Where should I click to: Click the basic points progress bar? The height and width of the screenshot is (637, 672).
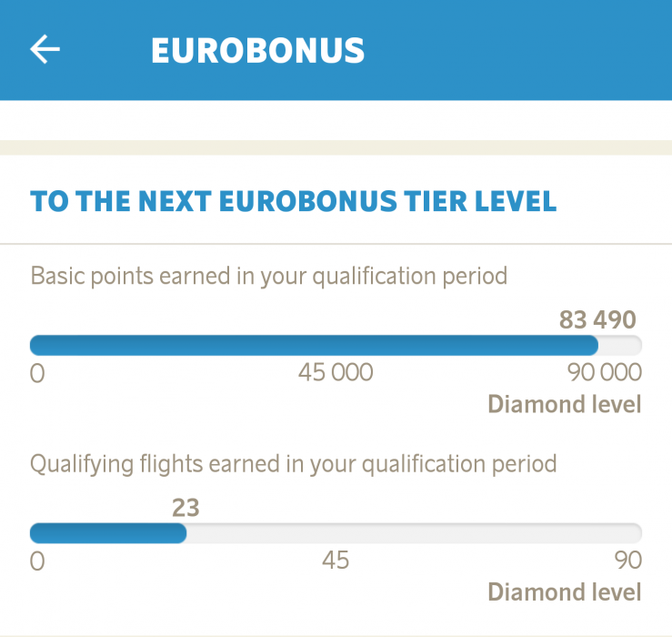[314, 345]
